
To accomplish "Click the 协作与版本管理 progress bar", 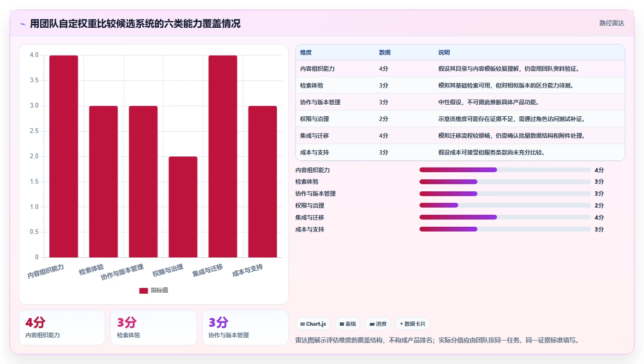I will [505, 194].
